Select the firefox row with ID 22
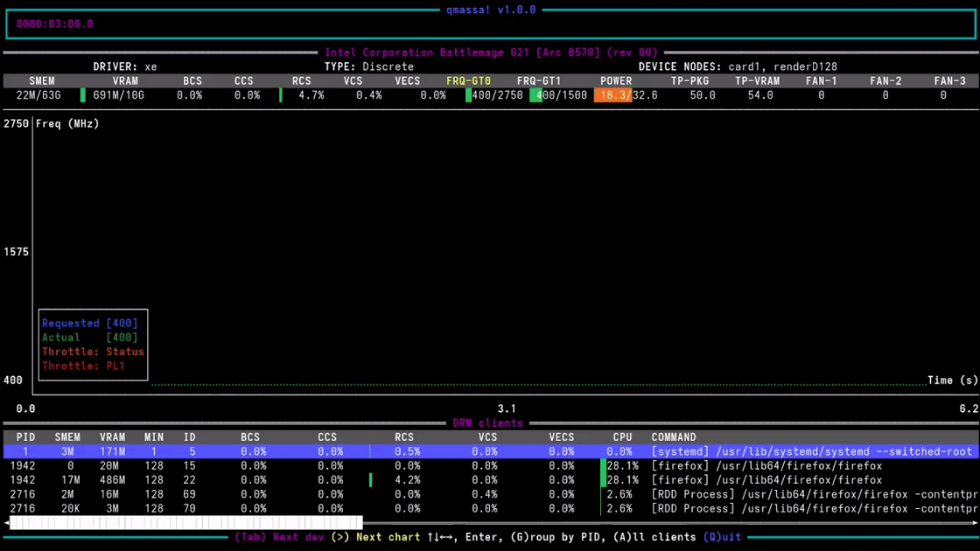 [490, 480]
